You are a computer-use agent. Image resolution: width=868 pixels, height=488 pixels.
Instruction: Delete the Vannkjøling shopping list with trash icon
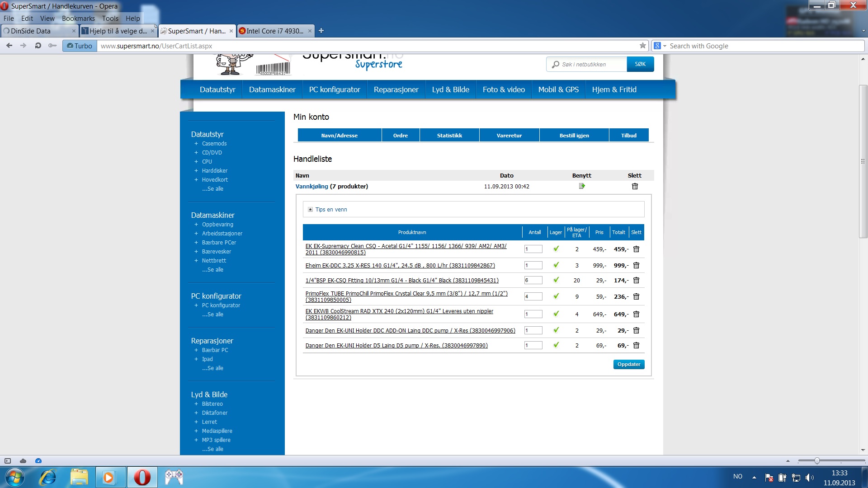(635, 186)
